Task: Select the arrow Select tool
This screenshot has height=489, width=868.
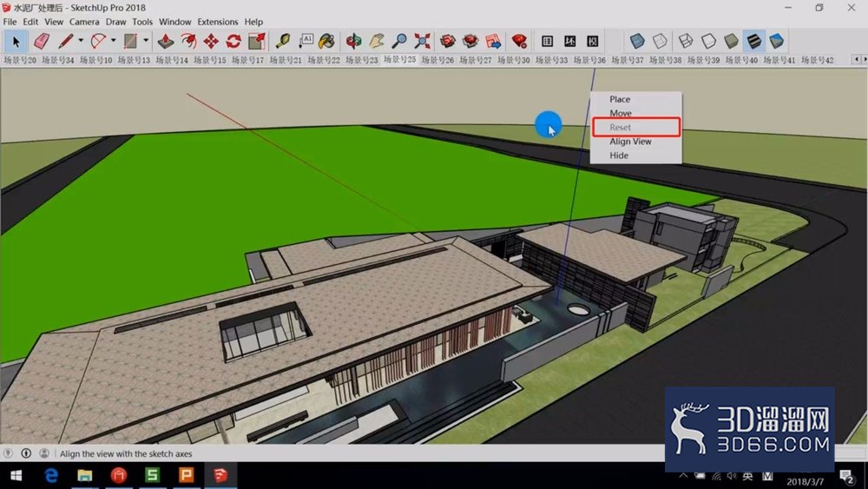Action: (x=16, y=42)
